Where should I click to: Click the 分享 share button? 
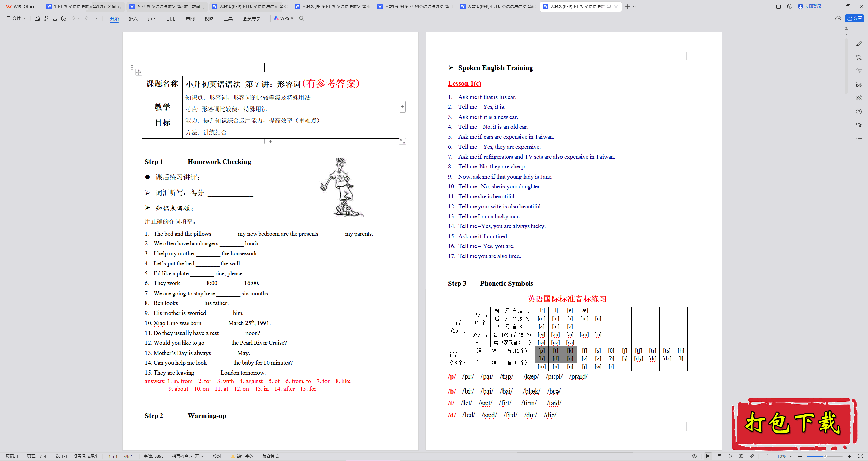pos(854,18)
